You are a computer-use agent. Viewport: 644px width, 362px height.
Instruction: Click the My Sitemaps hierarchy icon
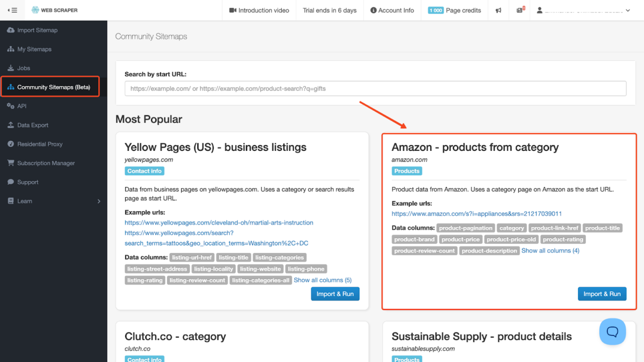point(11,49)
